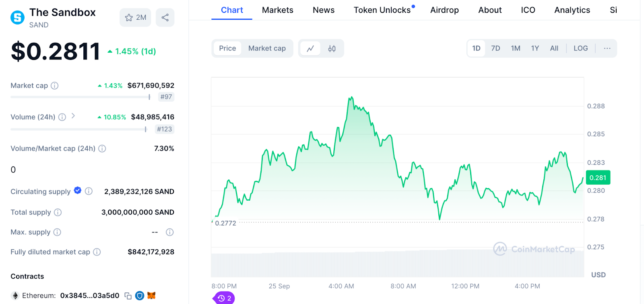Open the purple chart events marker
The height and width of the screenshot is (304, 644).
click(x=224, y=298)
